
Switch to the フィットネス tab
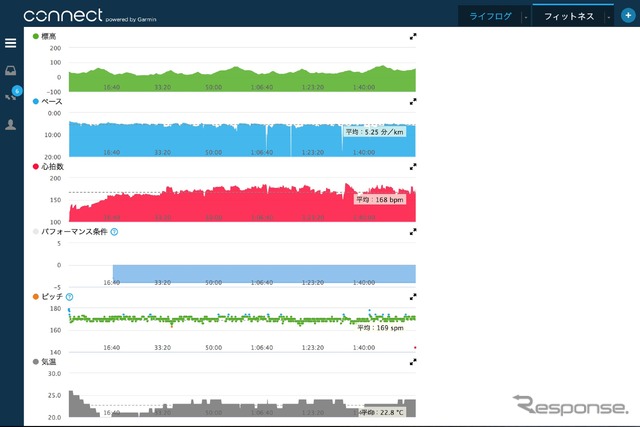pos(569,16)
